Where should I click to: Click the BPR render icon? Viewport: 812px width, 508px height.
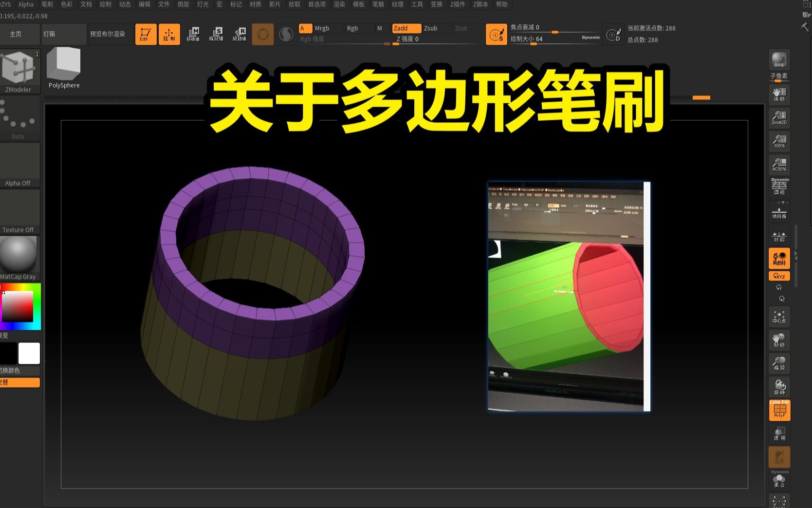(778, 59)
